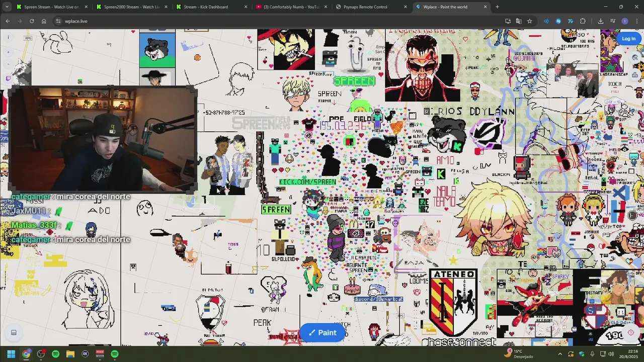Screen dimensions: 644x362
Task: Open File Explorer from the taskbar
Action: tap(70, 354)
